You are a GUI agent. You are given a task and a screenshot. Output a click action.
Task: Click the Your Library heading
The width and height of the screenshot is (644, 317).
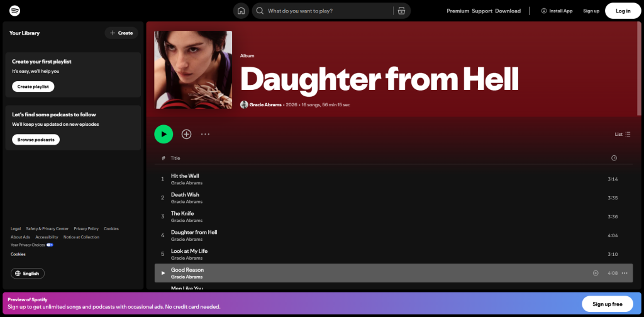pos(25,33)
